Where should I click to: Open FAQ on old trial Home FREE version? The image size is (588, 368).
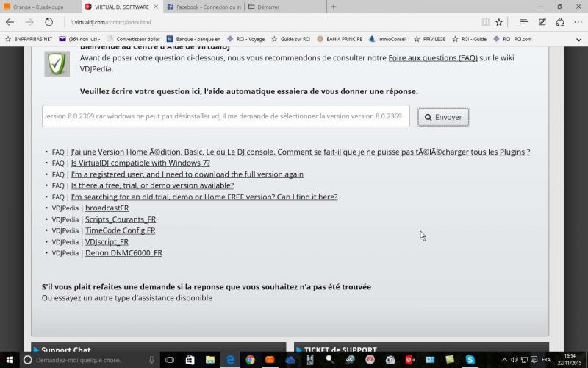[204, 197]
